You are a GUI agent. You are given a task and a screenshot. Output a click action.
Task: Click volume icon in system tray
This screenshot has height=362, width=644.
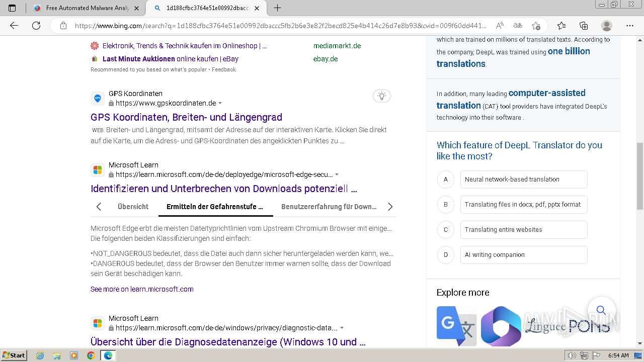[x=572, y=355]
